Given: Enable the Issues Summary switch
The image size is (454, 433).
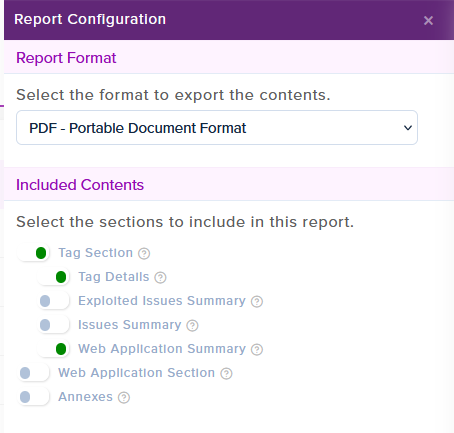Looking at the screenshot, I should point(53,325).
